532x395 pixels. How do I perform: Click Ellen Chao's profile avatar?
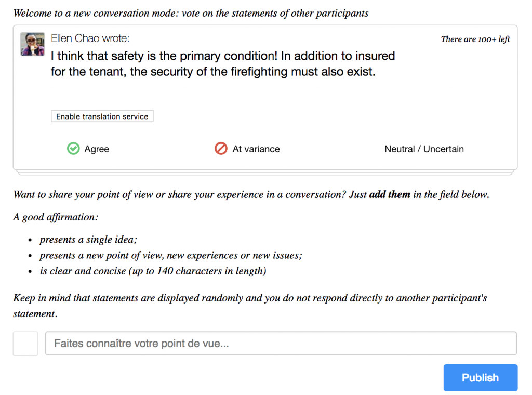point(32,44)
